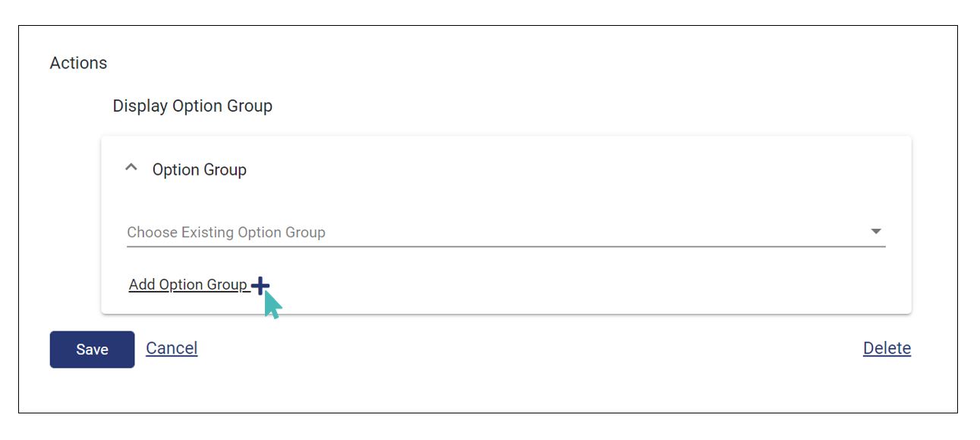The height and width of the screenshot is (440, 980).
Task: Click the Display Option Group label
Action: [x=192, y=106]
